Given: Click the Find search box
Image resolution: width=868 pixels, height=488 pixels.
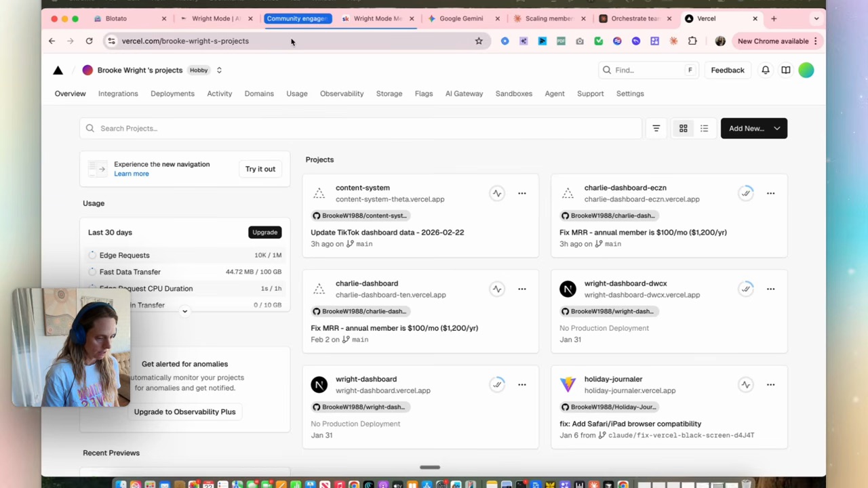Looking at the screenshot, I should 648,70.
